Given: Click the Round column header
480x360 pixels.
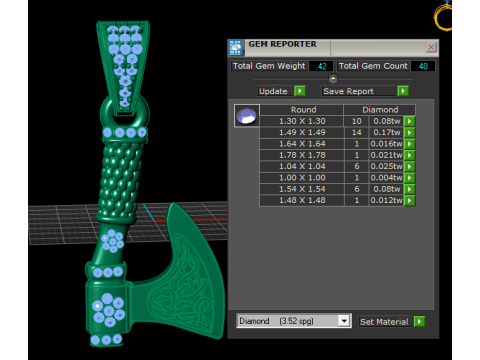Looking at the screenshot, I should [x=302, y=110].
